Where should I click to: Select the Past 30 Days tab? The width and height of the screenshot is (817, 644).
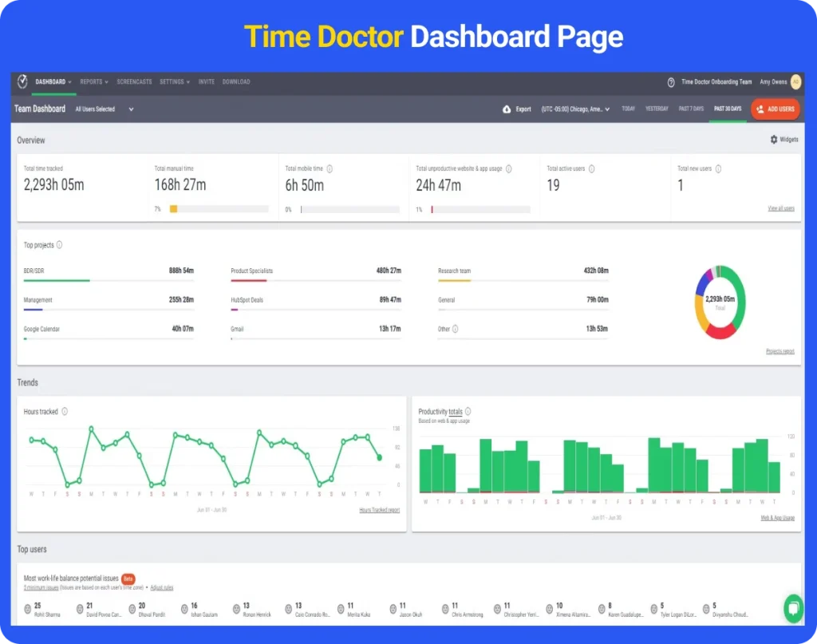pyautogui.click(x=728, y=109)
